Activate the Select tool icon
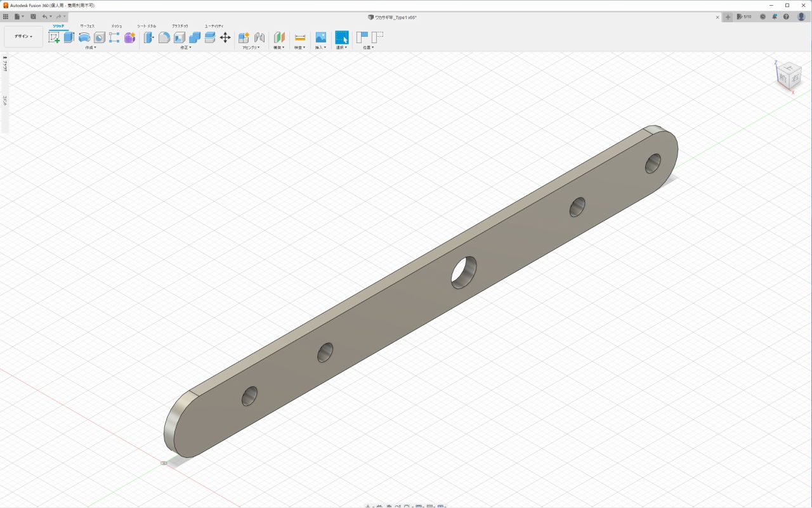 click(x=342, y=37)
